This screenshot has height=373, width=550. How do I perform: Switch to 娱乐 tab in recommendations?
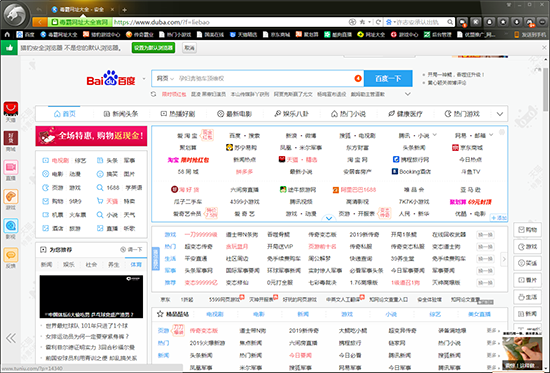click(68, 265)
